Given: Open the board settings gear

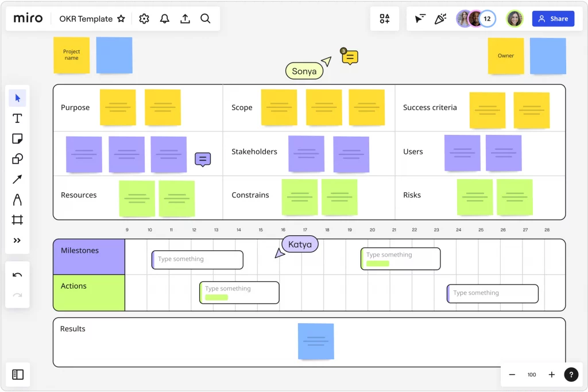Looking at the screenshot, I should [x=144, y=19].
